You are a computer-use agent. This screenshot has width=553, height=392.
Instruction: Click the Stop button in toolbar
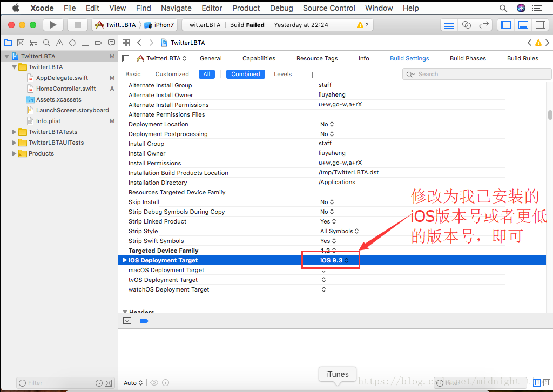click(78, 25)
